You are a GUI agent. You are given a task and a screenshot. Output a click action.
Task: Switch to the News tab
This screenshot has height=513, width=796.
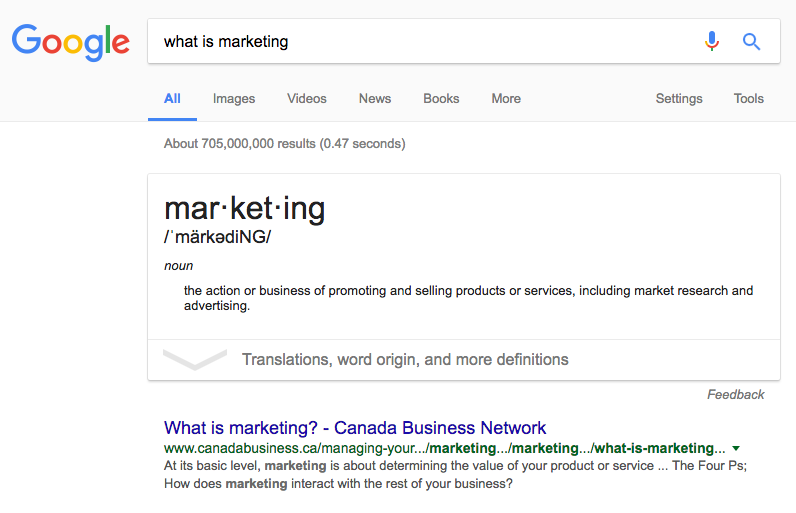(375, 98)
